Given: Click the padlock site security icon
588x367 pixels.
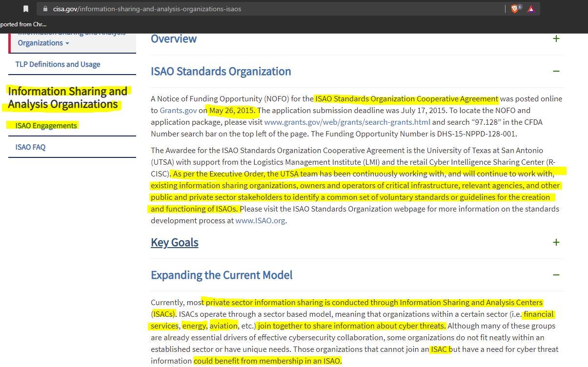Looking at the screenshot, I should coord(45,9).
